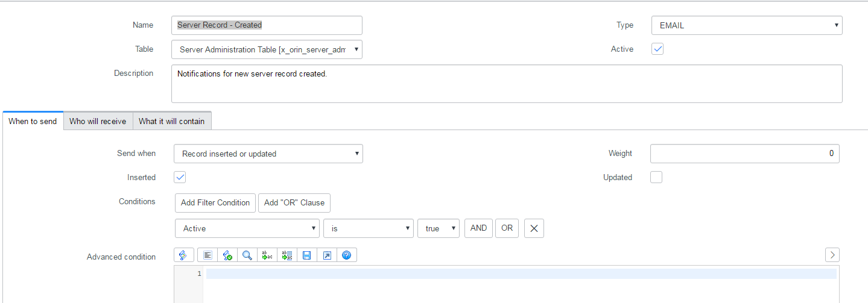Open the condition field dropdown showing Active
Viewport: 868px width, 303px height.
[247, 228]
